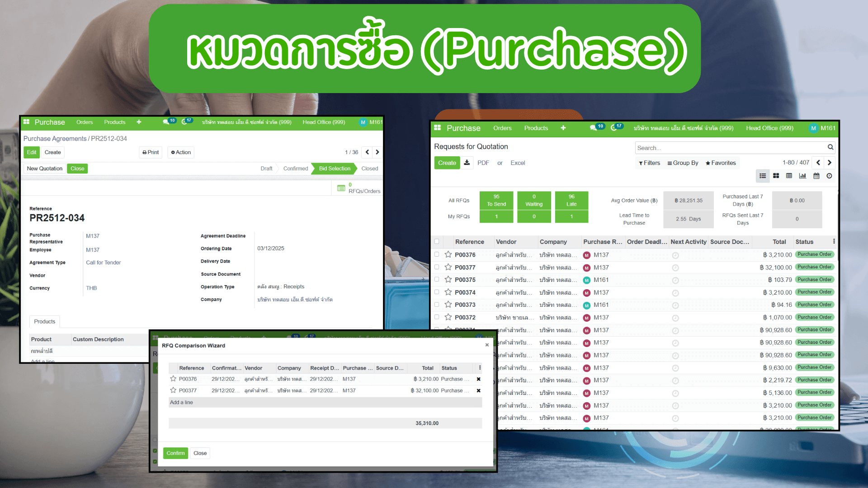Expand the Group By dropdown

tap(682, 163)
